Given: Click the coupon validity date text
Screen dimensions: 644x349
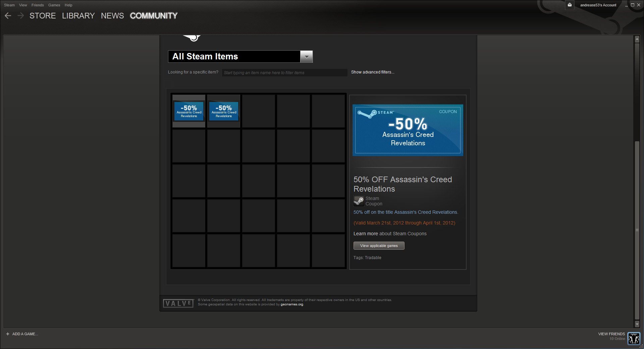Looking at the screenshot, I should [404, 223].
